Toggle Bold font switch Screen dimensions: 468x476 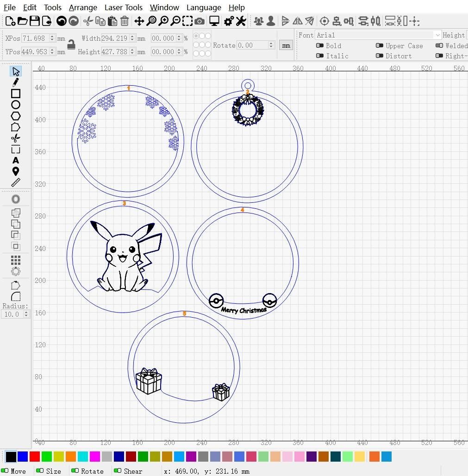(x=319, y=45)
